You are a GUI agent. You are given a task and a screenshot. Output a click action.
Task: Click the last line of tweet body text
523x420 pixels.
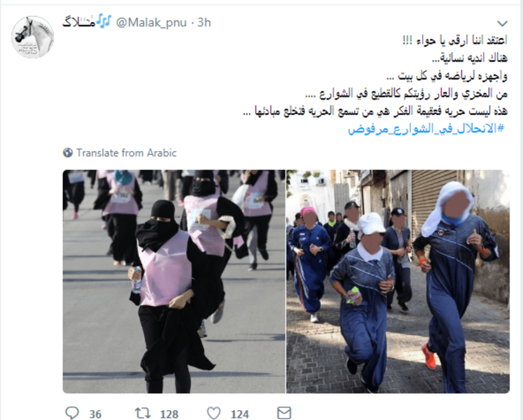tap(374, 112)
